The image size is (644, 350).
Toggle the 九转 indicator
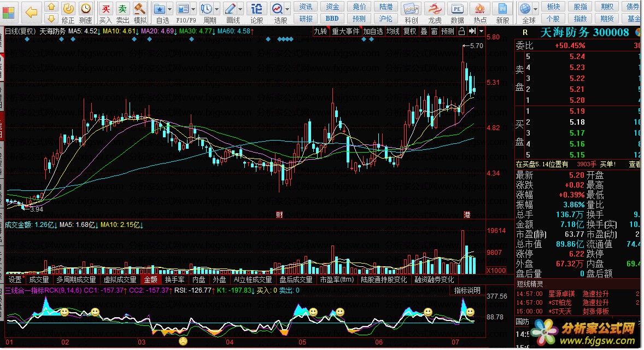[320, 31]
